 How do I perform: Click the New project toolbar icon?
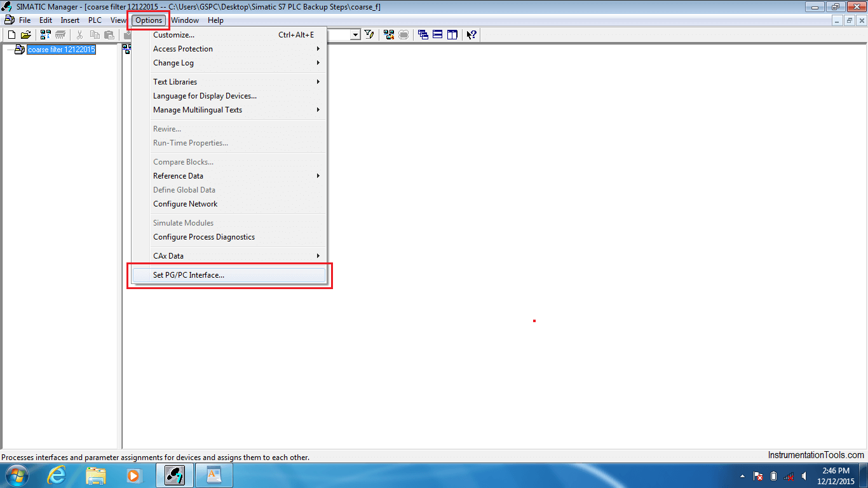(11, 35)
